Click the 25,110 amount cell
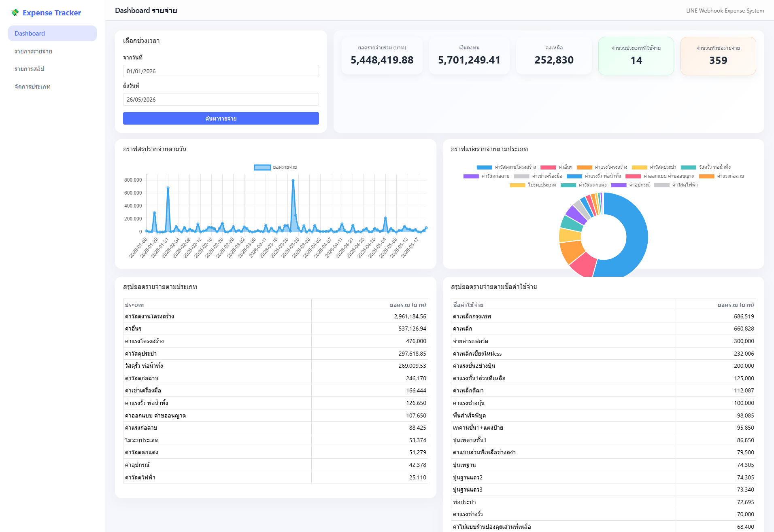This screenshot has height=532, width=774. tap(370, 477)
